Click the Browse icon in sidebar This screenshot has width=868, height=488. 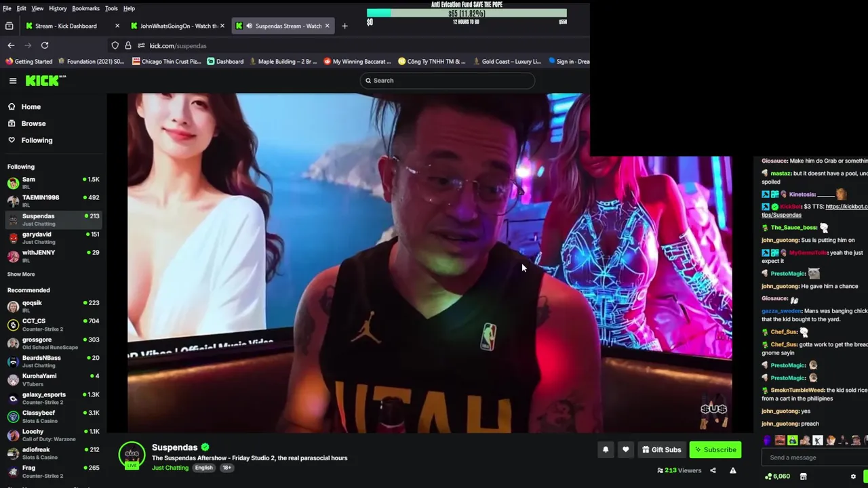12,123
